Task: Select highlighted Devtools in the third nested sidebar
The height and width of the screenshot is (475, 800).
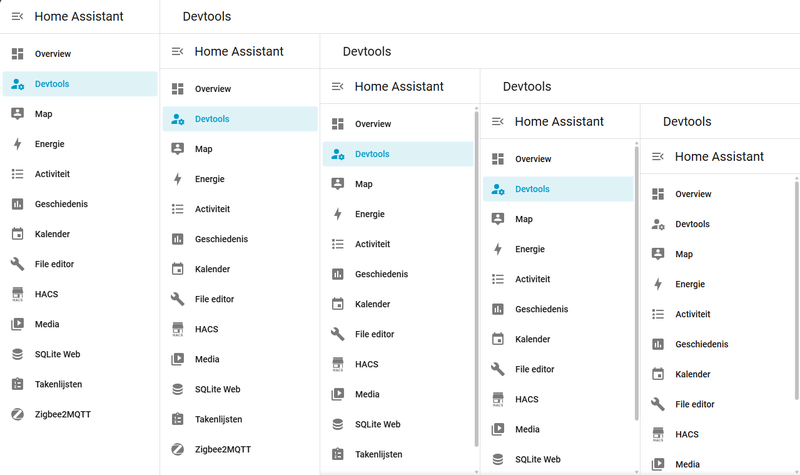Action: [398, 154]
